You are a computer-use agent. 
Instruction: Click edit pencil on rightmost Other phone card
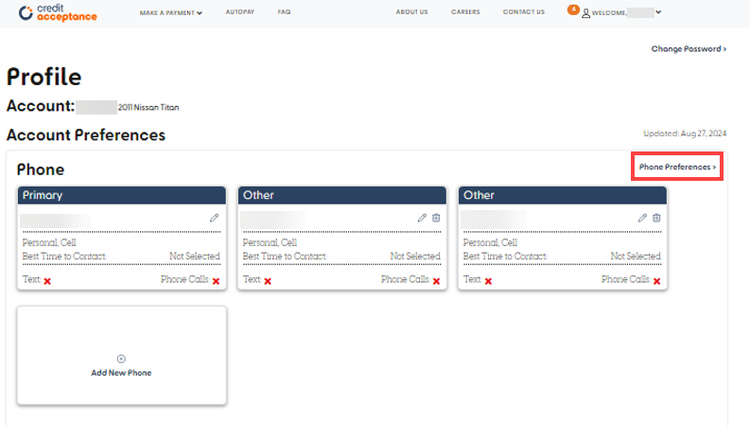[642, 218]
